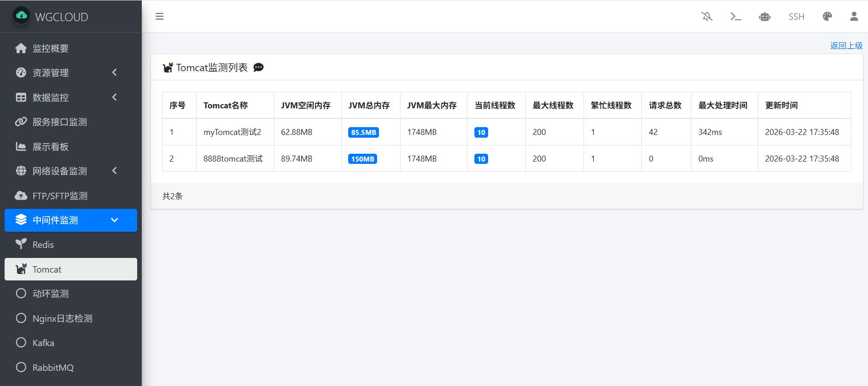Open the user account icon
The height and width of the screenshot is (386, 868).
pyautogui.click(x=854, y=17)
